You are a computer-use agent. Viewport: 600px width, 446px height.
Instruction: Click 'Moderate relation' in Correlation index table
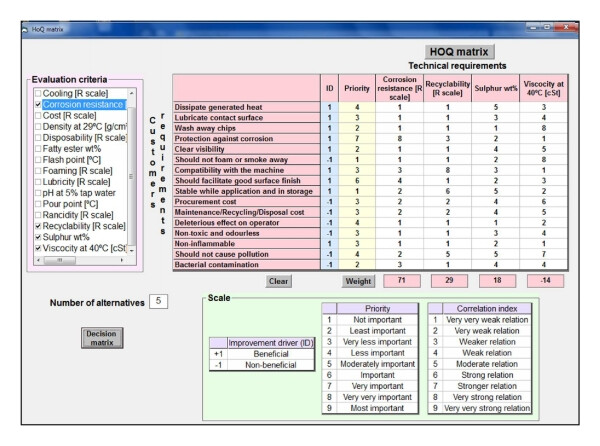click(x=487, y=364)
